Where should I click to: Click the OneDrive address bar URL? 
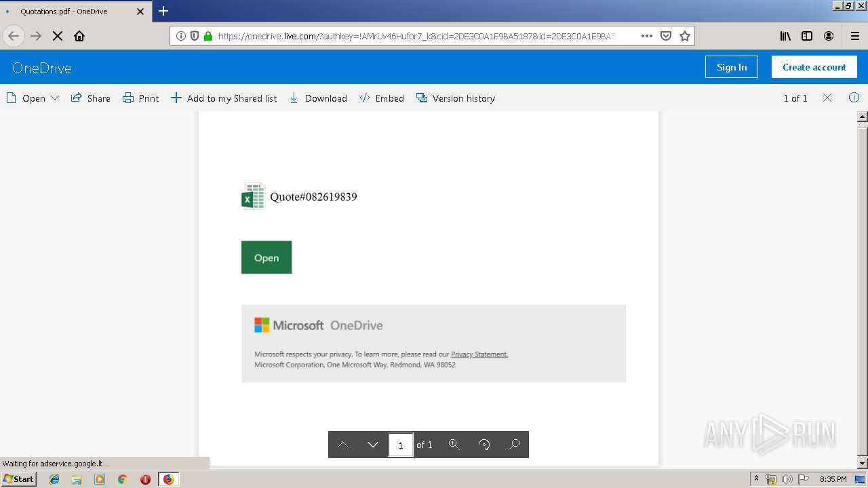pos(416,36)
